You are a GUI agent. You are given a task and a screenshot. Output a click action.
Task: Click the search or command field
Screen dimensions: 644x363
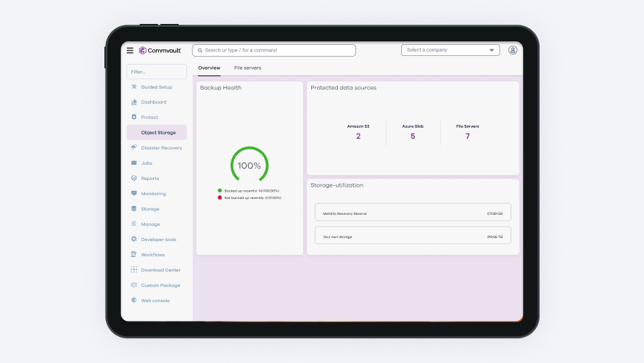pyautogui.click(x=274, y=50)
